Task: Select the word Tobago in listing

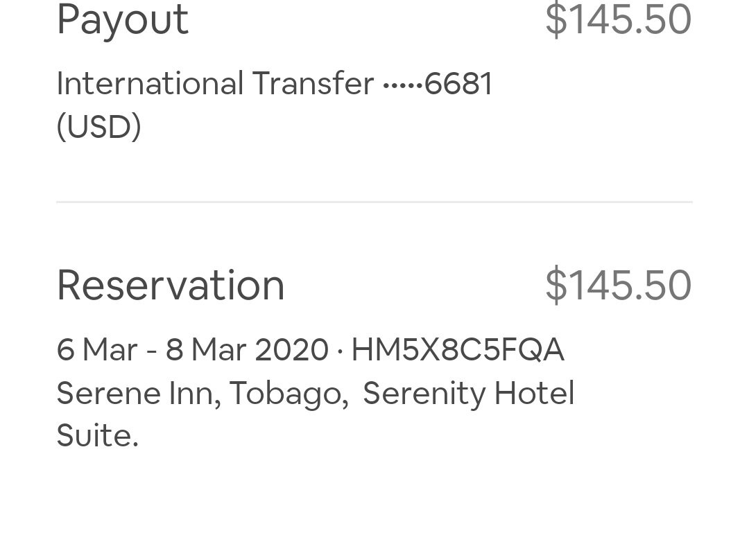Action: point(285,394)
